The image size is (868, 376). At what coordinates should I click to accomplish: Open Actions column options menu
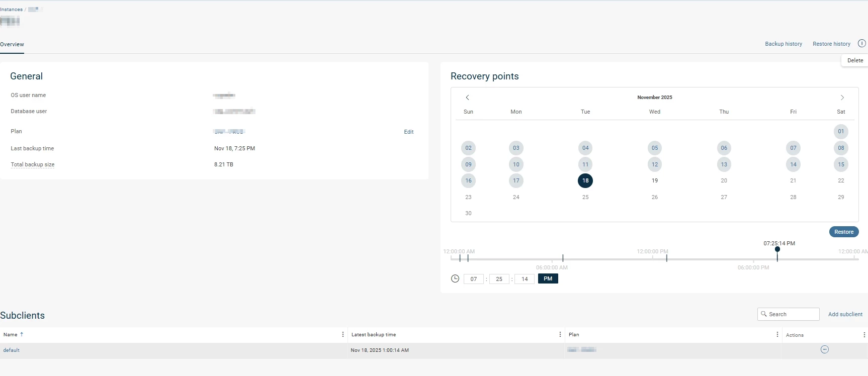[x=864, y=335]
